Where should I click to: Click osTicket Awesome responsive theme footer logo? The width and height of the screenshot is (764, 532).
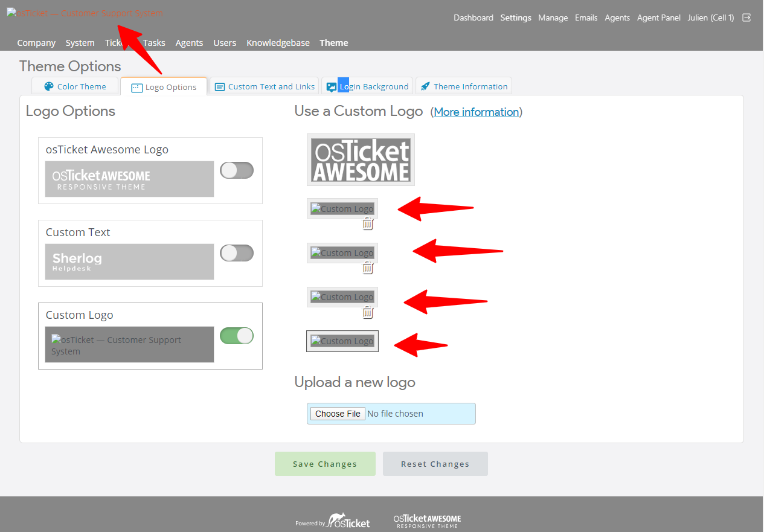[x=427, y=522]
